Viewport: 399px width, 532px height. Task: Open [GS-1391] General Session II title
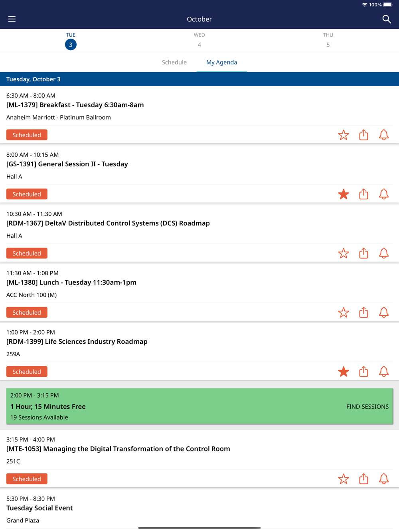tap(67, 164)
